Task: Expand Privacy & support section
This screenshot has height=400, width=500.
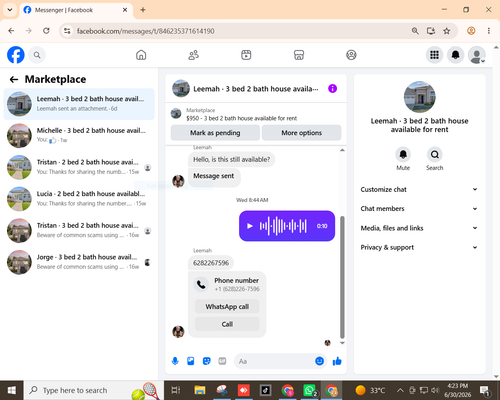Action: pos(419,247)
